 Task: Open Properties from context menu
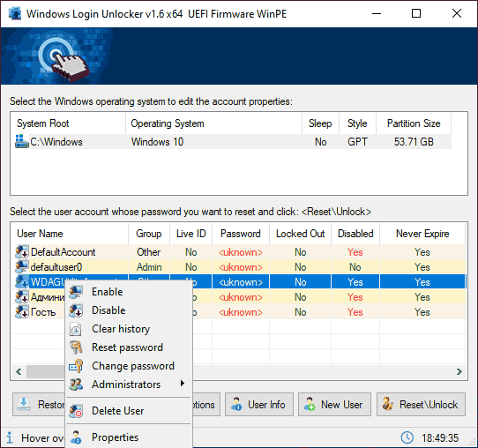click(x=129, y=437)
